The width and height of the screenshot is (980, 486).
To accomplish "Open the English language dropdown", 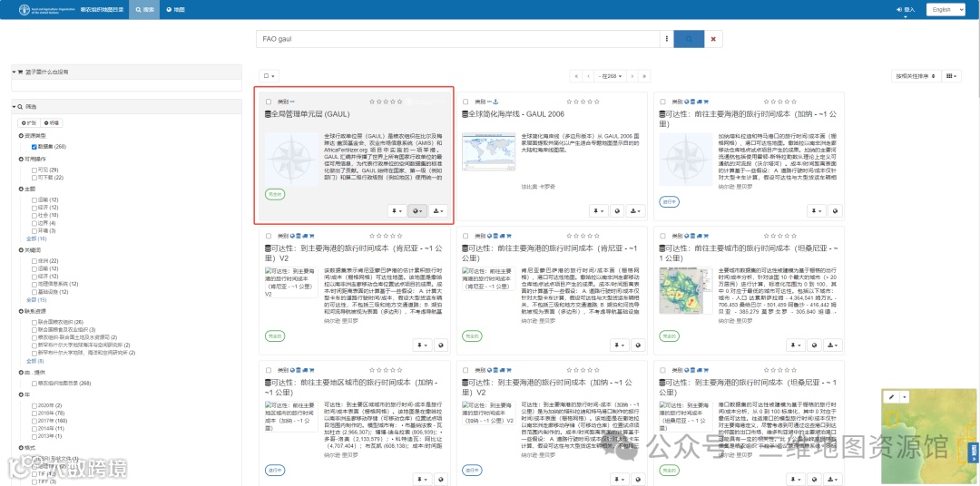I will click(x=946, y=9).
